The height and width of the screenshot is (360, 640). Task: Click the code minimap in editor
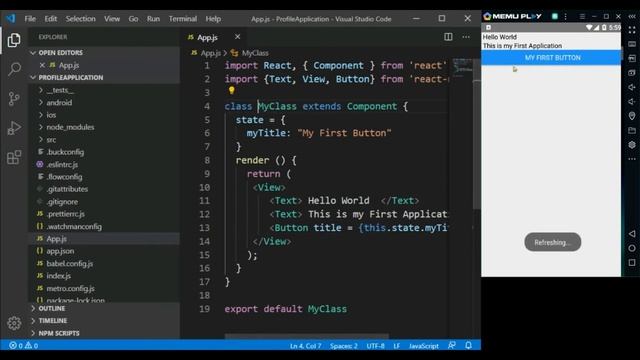[462, 67]
